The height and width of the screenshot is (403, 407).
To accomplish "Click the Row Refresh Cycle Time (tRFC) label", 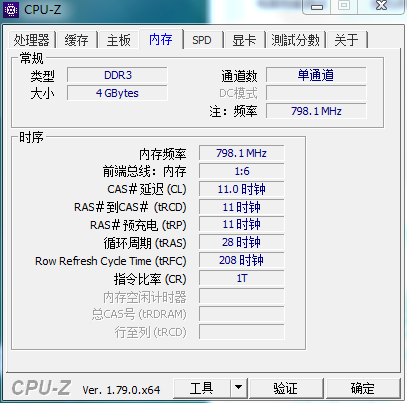I will coord(111,261).
